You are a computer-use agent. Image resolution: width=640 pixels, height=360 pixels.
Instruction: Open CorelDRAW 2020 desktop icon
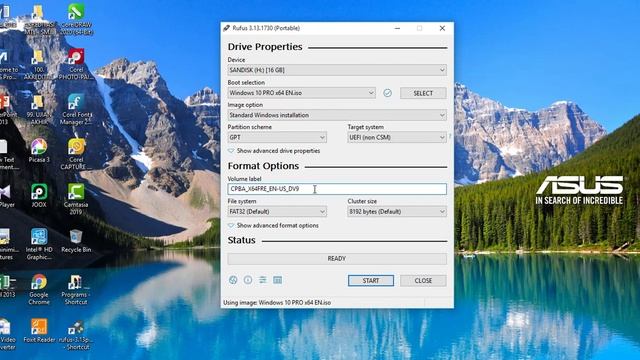click(76, 19)
